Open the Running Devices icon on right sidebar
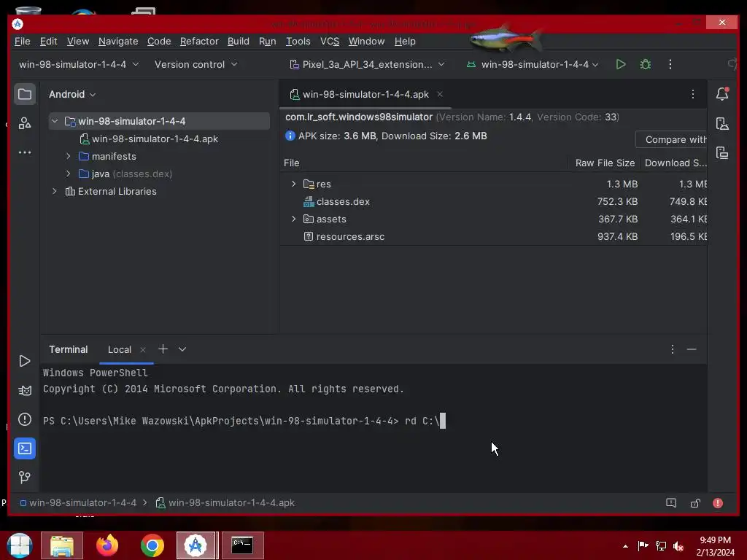 pos(722,153)
